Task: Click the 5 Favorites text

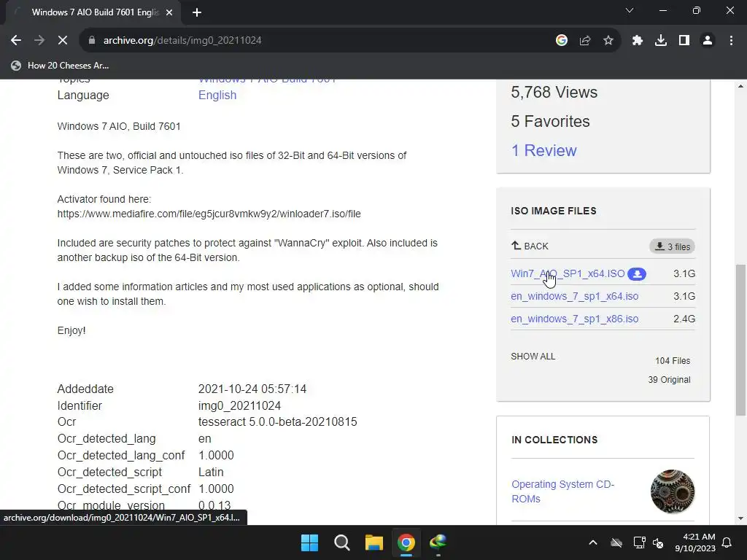Action: [550, 122]
